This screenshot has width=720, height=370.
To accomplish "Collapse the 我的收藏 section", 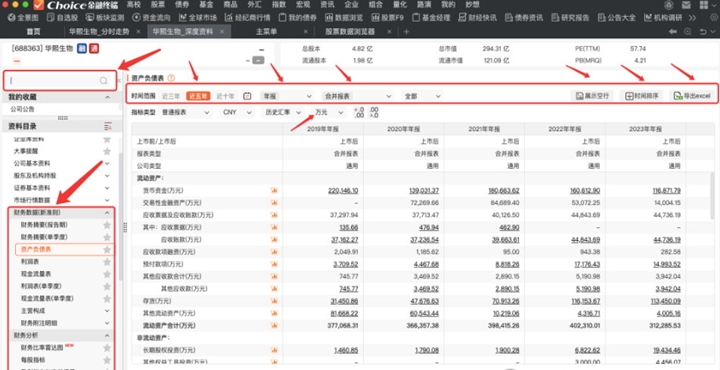I will pyautogui.click(x=108, y=97).
